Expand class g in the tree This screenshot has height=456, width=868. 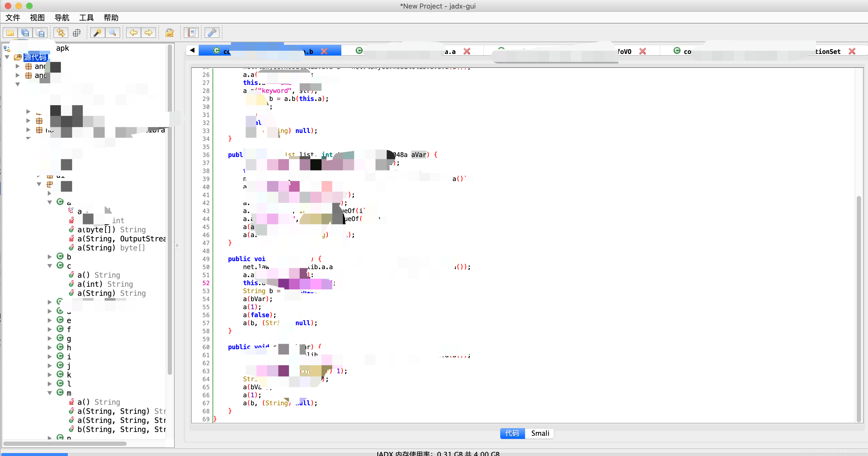tap(49, 339)
